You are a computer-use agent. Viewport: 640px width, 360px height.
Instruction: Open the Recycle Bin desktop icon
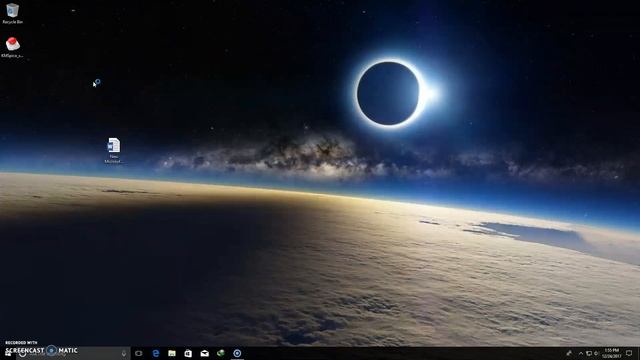(x=12, y=13)
